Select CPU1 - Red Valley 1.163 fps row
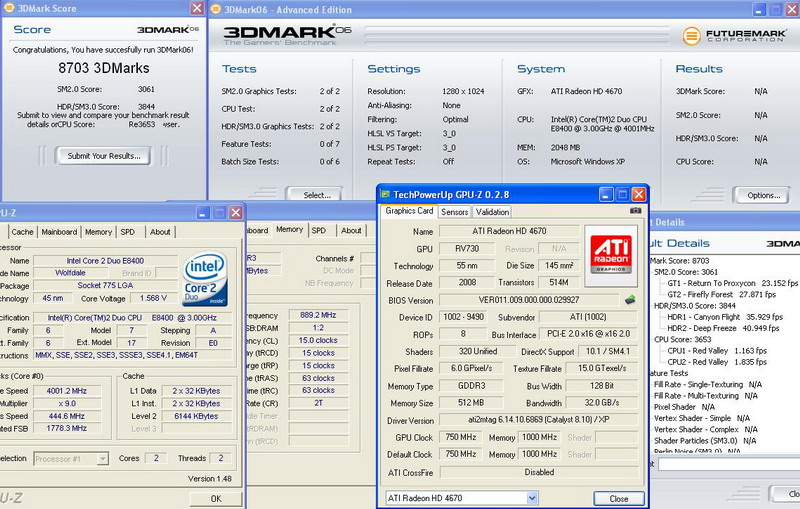The width and height of the screenshot is (800, 509). point(717,350)
